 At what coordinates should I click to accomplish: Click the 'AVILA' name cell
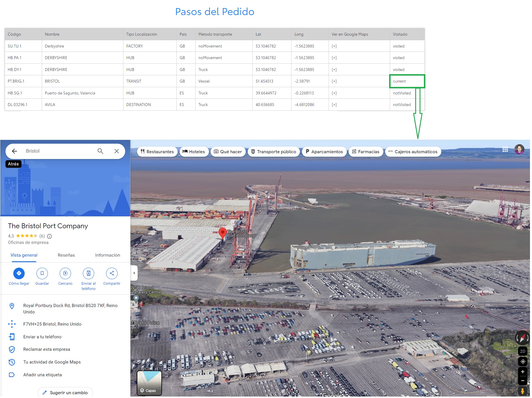coord(83,105)
